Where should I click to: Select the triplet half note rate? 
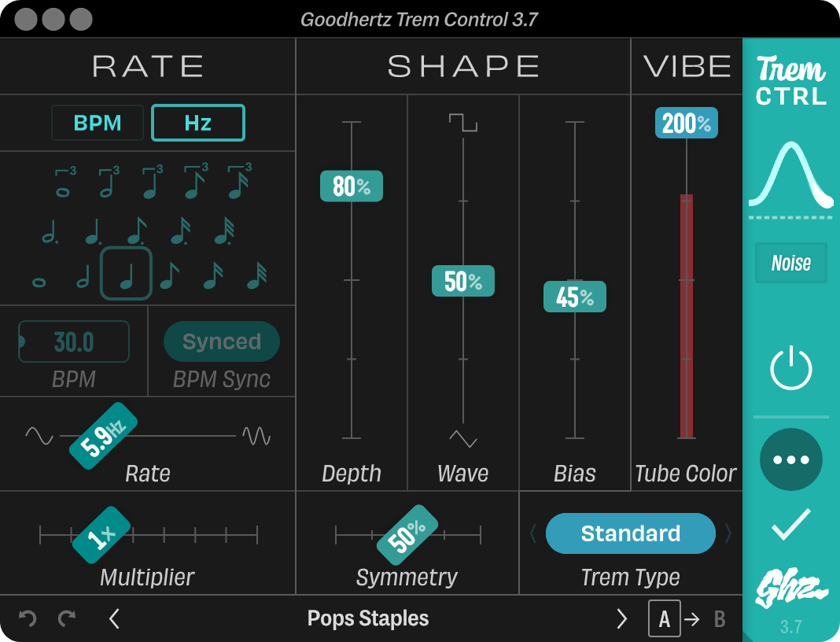pos(109,183)
